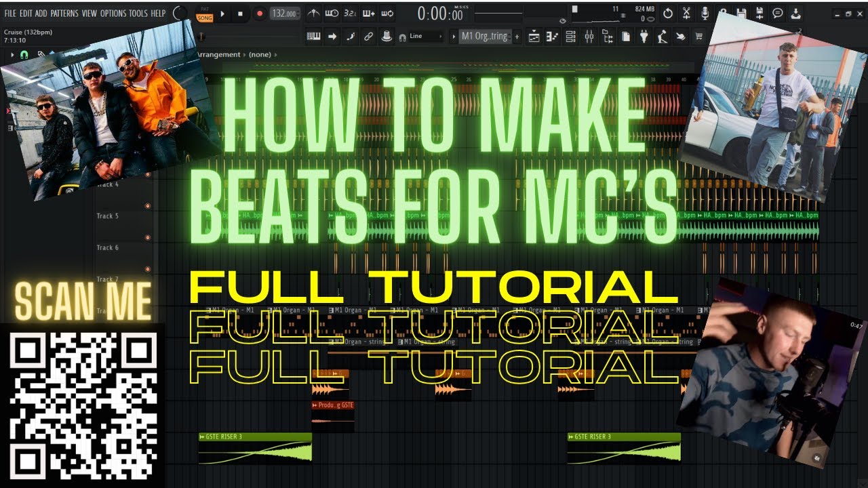This screenshot has height=488, width=868.
Task: Toggle the 3-2-1 recording countdown
Action: click(350, 13)
